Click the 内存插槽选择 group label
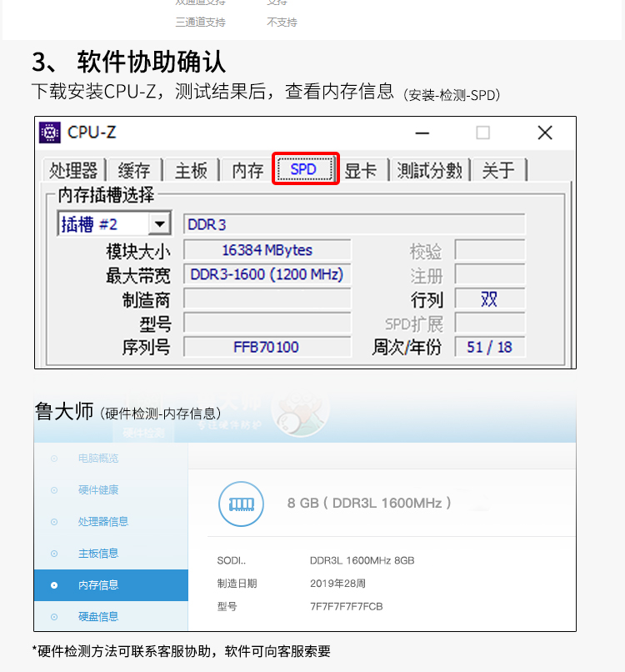Viewport: 625px width, 672px height. pos(106,195)
